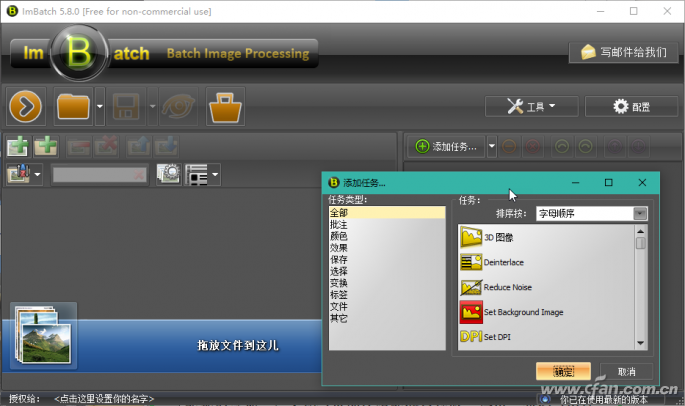Screen dimensions: 685x406
Task: Select 其它 in the task type list
Action: 387,318
